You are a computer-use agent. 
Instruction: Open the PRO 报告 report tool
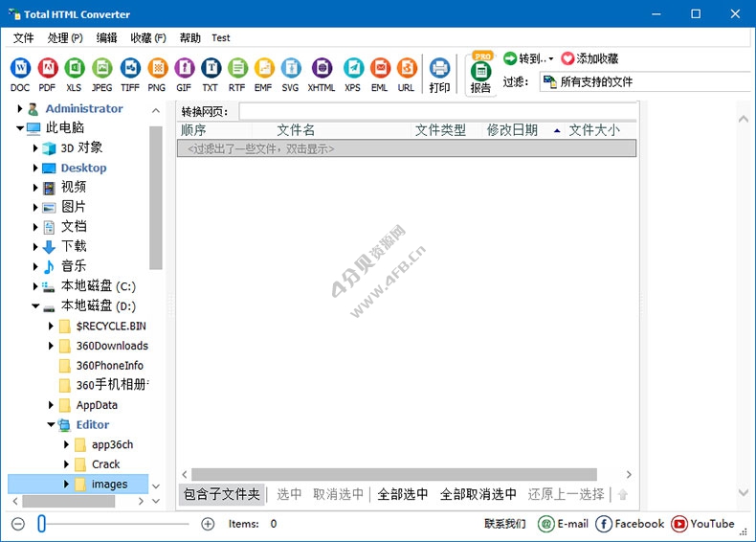[480, 73]
